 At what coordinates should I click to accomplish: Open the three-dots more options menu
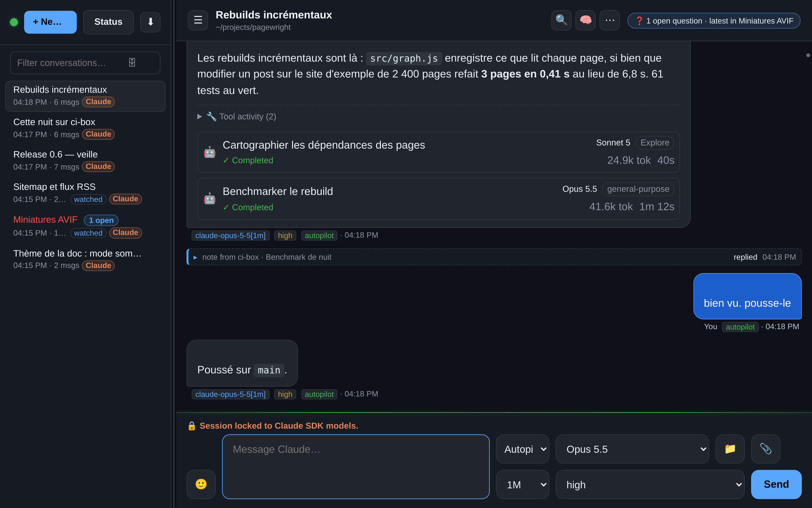click(609, 20)
